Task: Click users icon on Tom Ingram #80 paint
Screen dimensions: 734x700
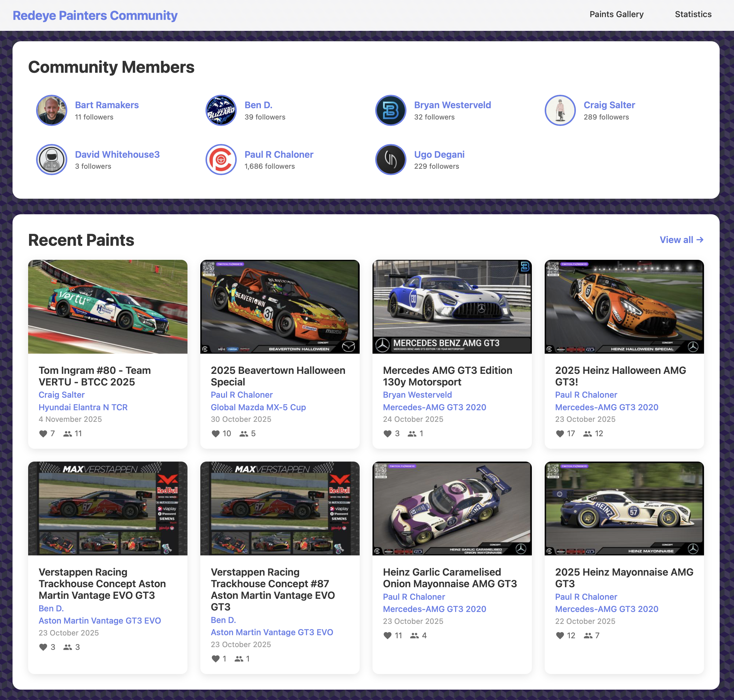Action: (x=68, y=433)
